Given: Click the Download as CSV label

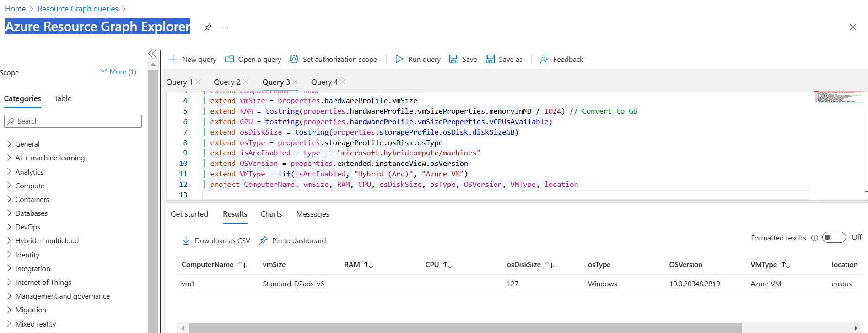Looking at the screenshot, I should [x=222, y=241].
